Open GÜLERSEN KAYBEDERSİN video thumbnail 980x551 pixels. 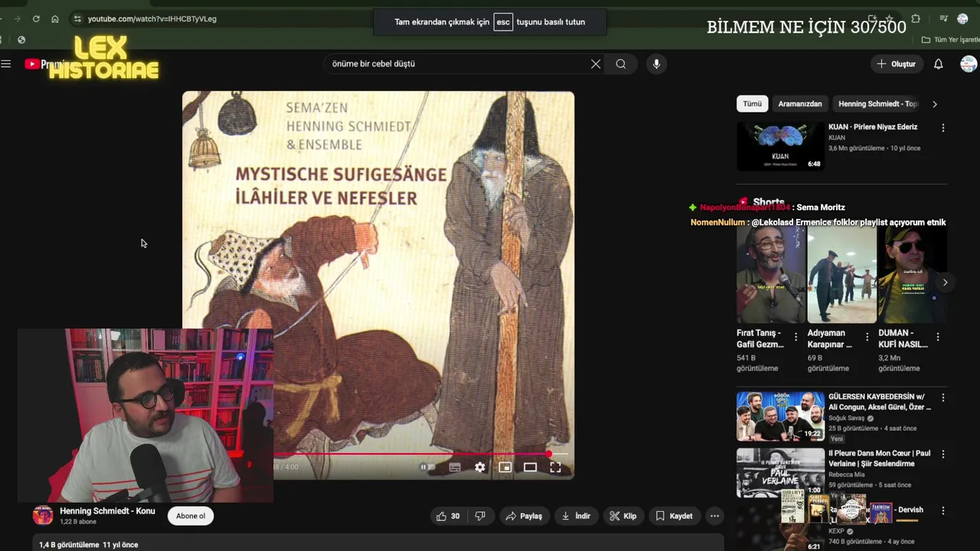(780, 416)
